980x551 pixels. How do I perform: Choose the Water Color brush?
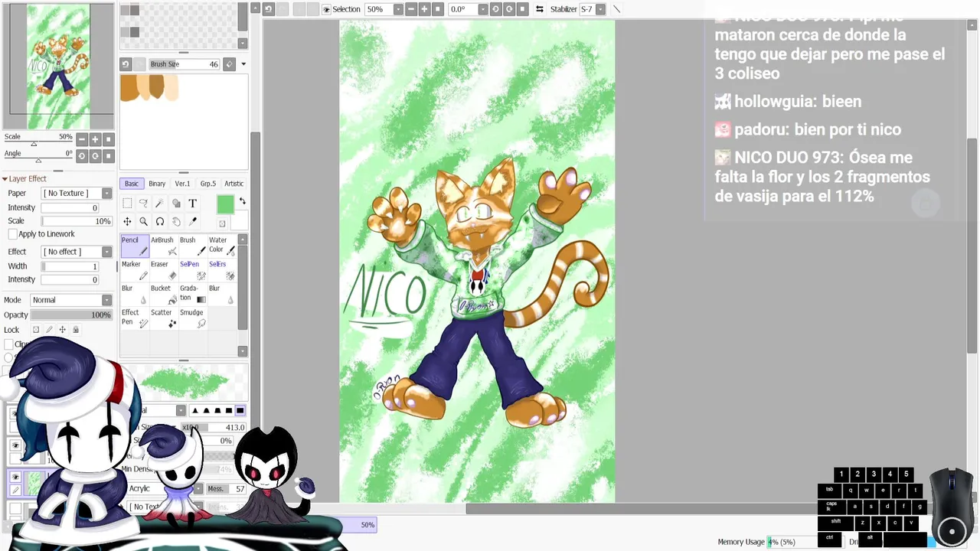pyautogui.click(x=221, y=245)
